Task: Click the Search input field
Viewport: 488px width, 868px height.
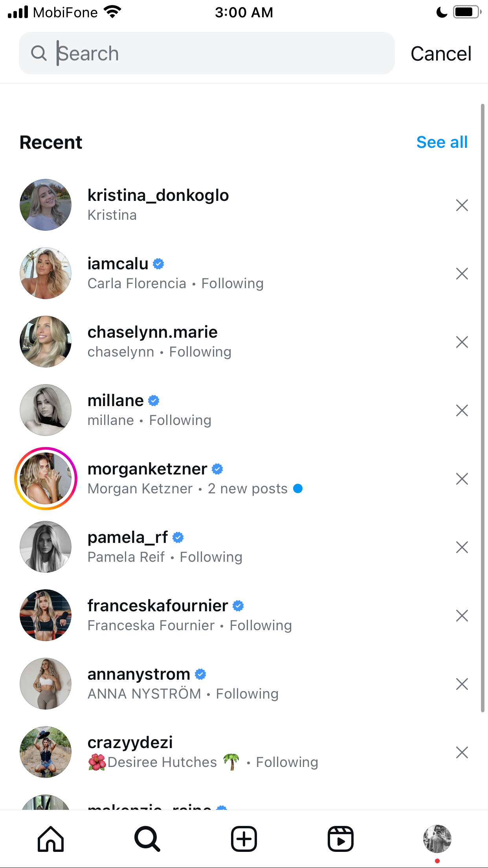Action: tap(207, 53)
